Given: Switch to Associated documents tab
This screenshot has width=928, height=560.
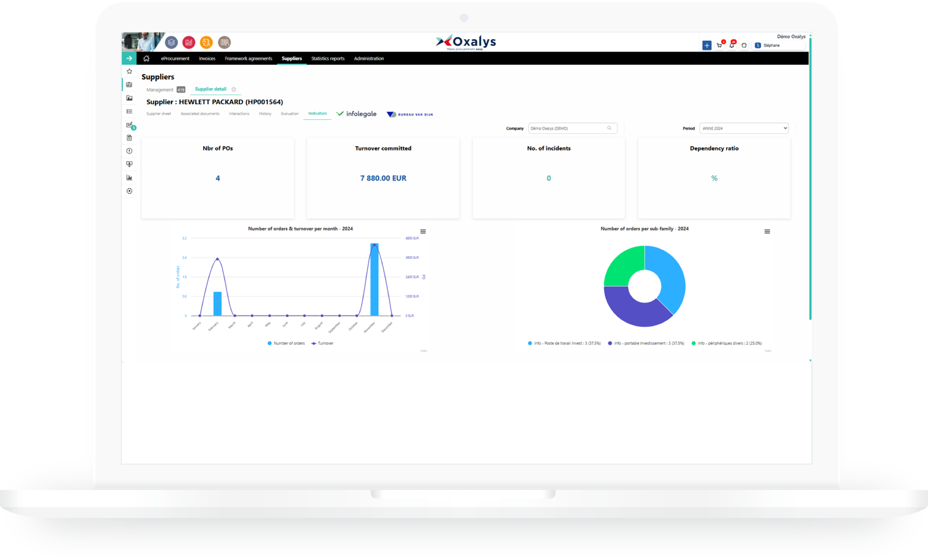Looking at the screenshot, I should coord(200,114).
